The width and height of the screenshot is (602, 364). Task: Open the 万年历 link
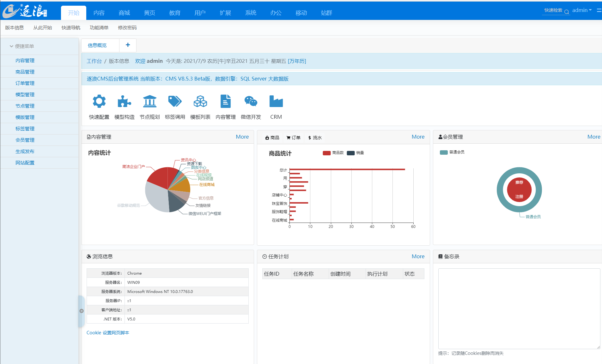pos(297,61)
